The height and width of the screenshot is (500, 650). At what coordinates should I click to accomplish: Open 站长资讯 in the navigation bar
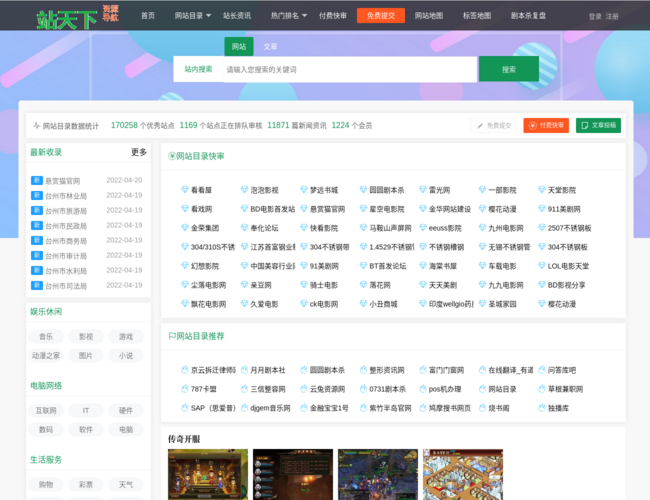coord(237,16)
